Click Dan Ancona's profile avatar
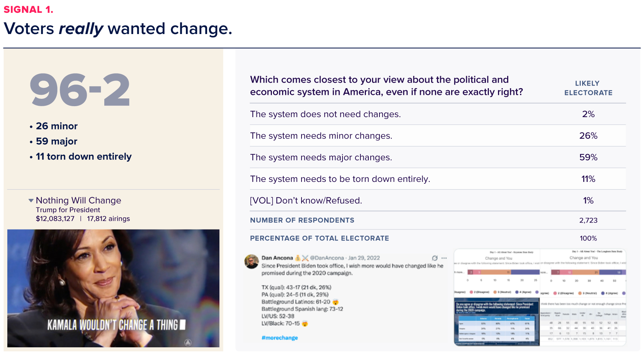The width and height of the screenshot is (644, 355). point(252,262)
